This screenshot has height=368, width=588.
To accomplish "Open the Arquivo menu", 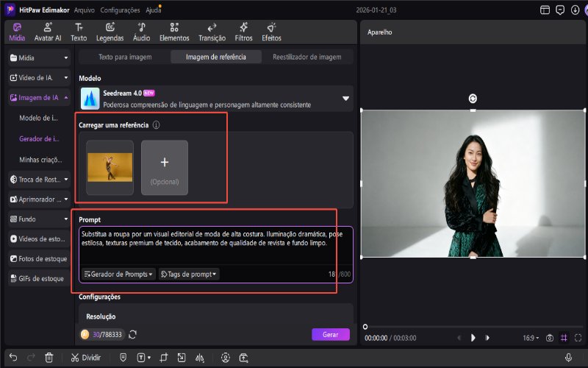I will (x=85, y=10).
